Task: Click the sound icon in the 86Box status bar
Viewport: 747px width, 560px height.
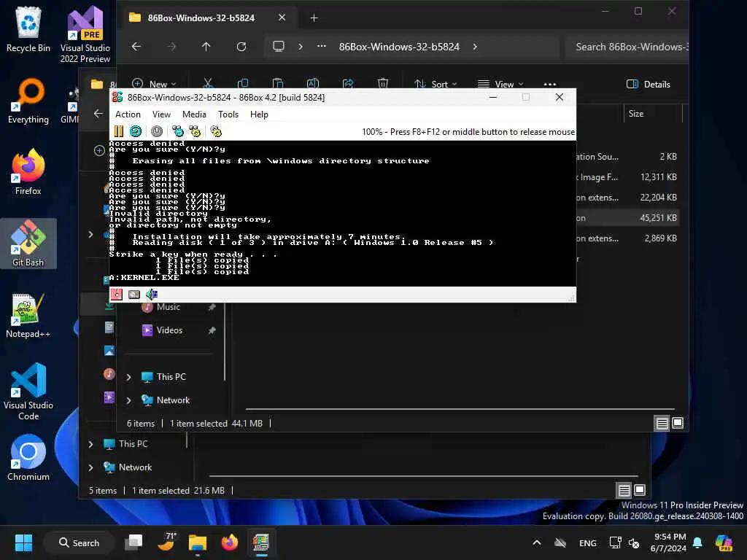Action: coord(152,295)
